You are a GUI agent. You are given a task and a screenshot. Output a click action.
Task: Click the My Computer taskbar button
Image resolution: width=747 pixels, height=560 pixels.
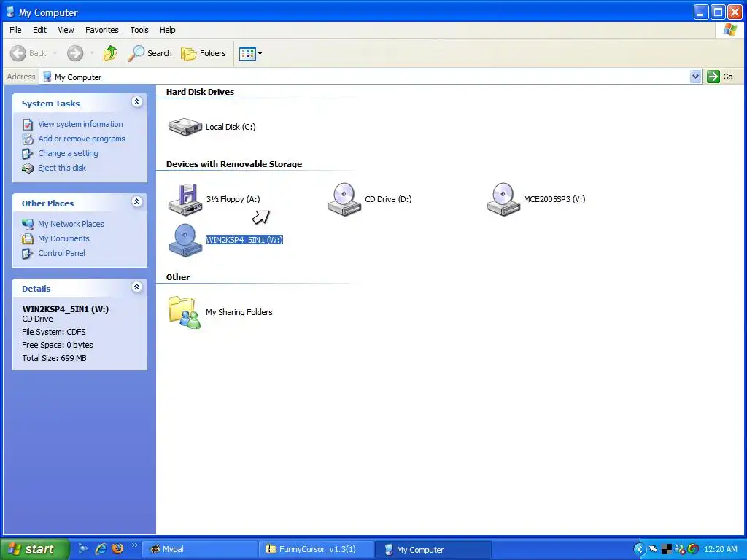[433, 550]
